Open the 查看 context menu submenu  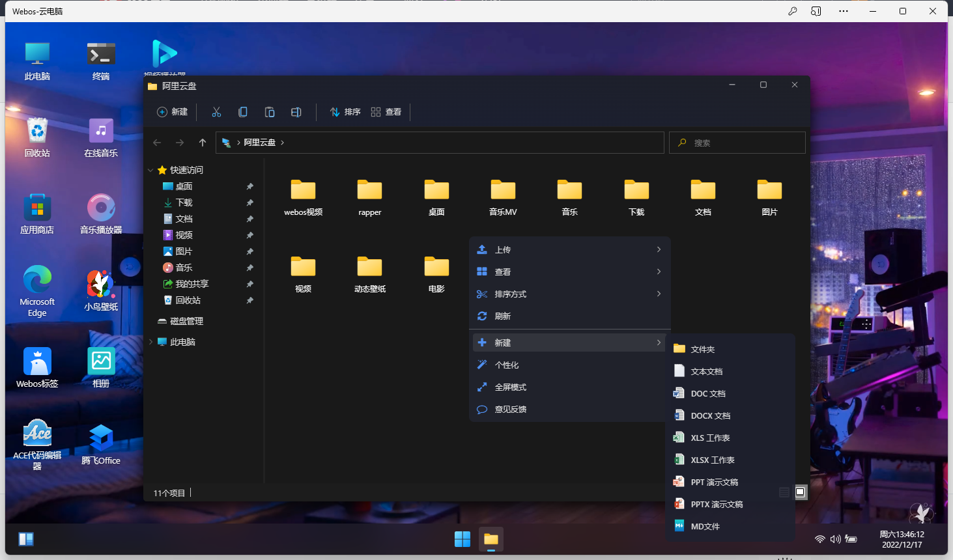click(569, 272)
